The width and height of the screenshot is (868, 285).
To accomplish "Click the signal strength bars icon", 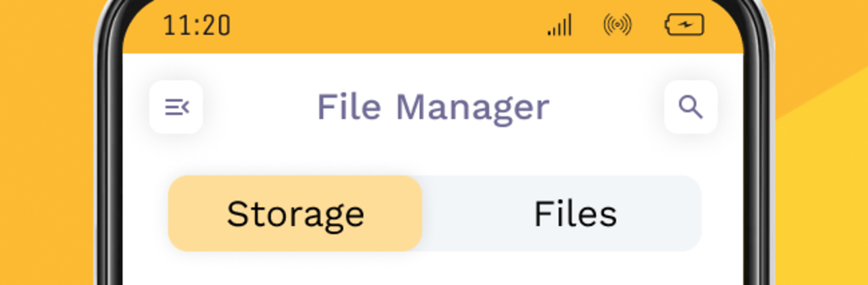I will (x=560, y=25).
